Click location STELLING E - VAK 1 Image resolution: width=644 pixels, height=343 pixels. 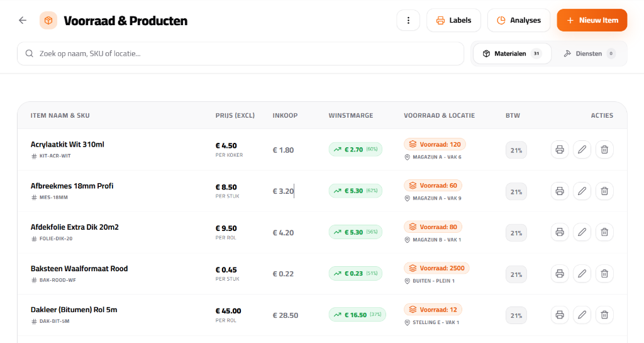tap(436, 322)
